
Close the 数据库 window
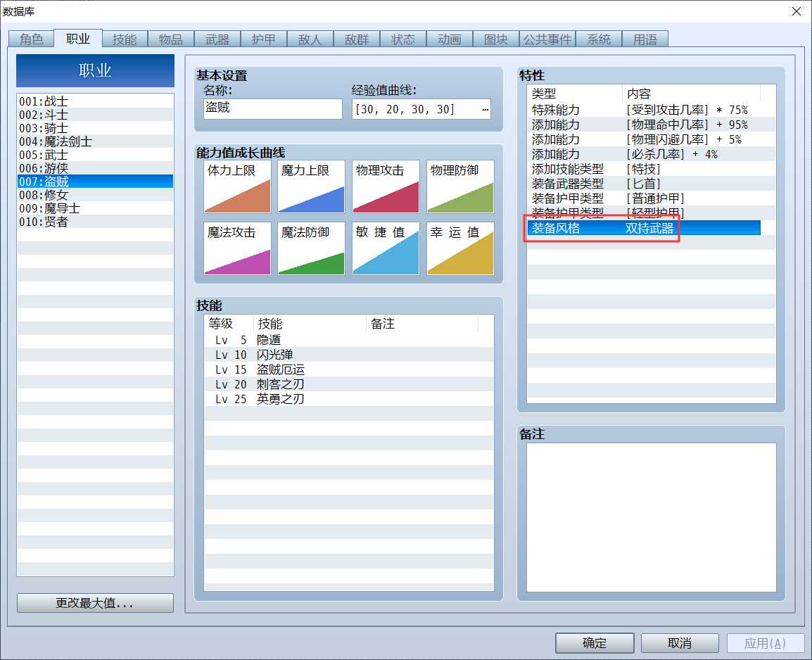[797, 11]
